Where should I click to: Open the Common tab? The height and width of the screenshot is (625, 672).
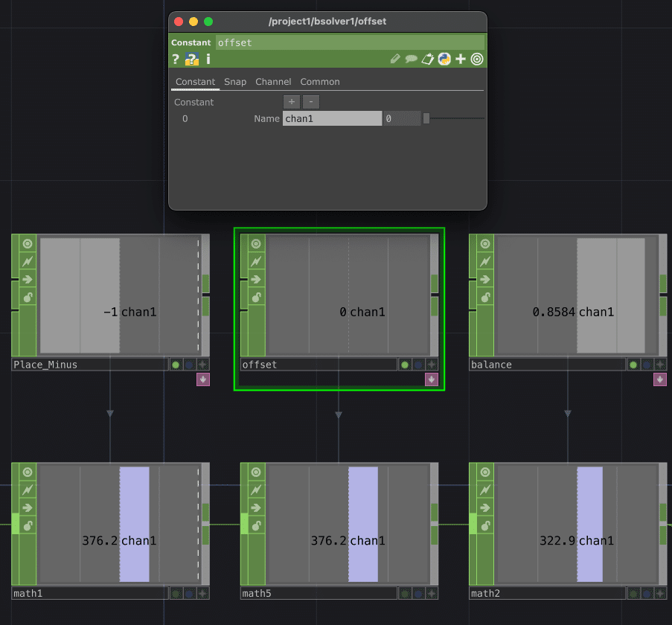point(320,81)
